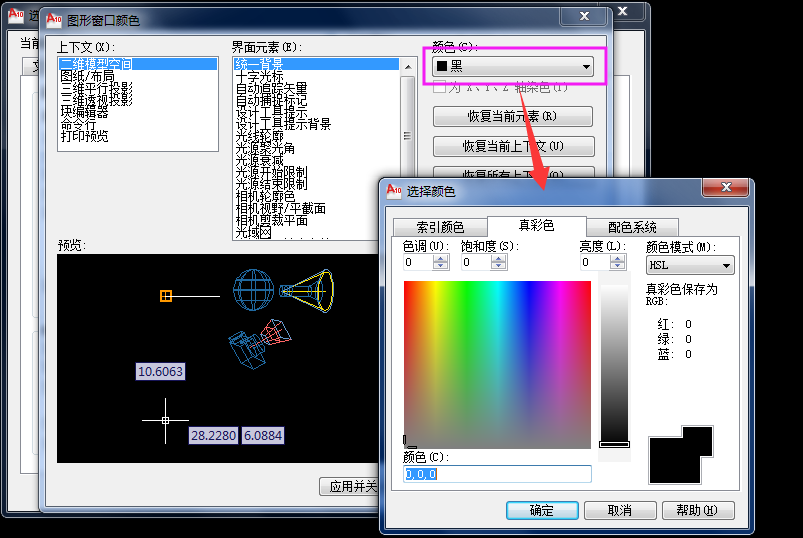Image resolution: width=803 pixels, height=538 pixels.
Task: Click AutoCAD icon in 选择颜色 title bar
Action: tap(393, 190)
